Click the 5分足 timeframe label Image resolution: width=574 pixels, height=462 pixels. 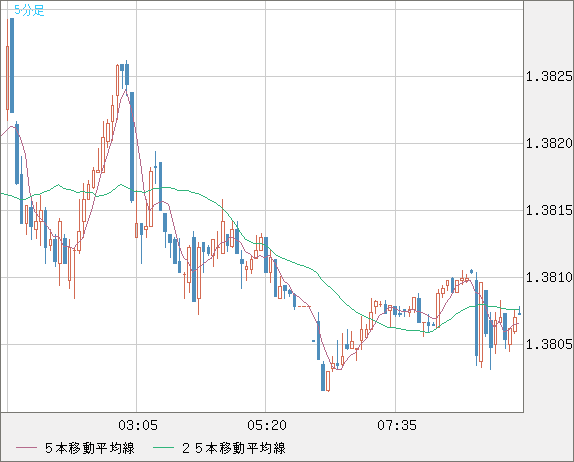pos(29,10)
